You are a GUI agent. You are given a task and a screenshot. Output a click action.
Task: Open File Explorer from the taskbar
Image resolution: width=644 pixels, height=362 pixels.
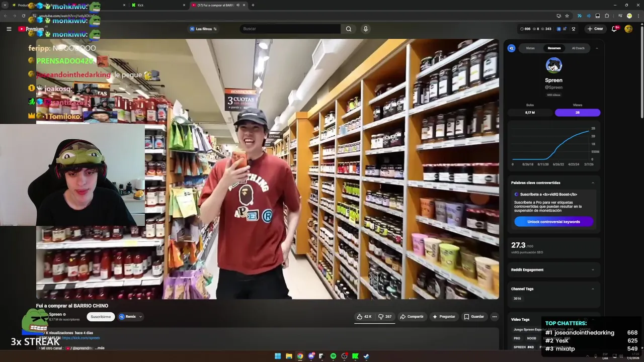point(289,356)
